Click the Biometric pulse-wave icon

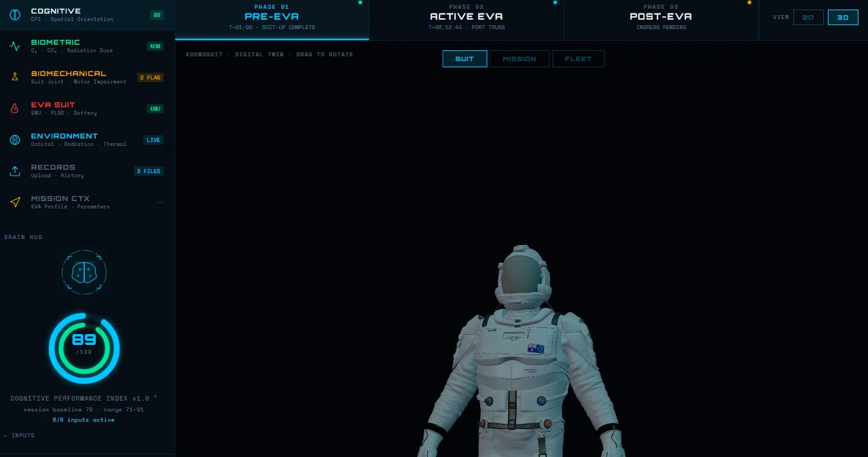tap(15, 46)
